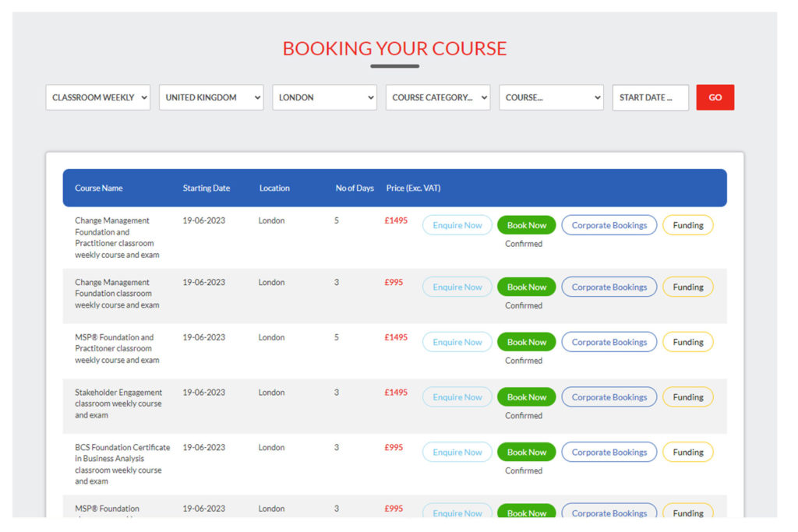This screenshot has width=798, height=532.
Task: Book Now for MSP Foundation and Practitioner course
Action: 527,342
